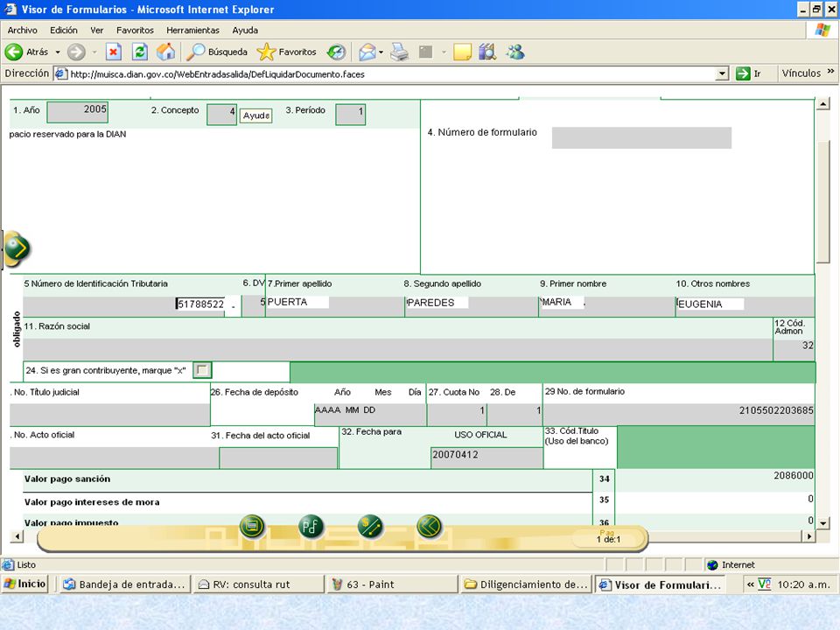Click the first green round form toolbar icon
Screen dimensions: 840x630
point(252,526)
